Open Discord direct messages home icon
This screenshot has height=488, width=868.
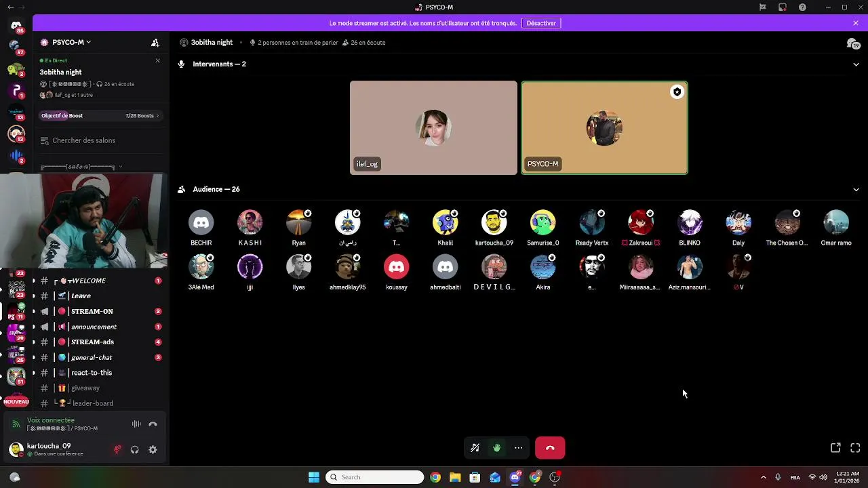16,26
